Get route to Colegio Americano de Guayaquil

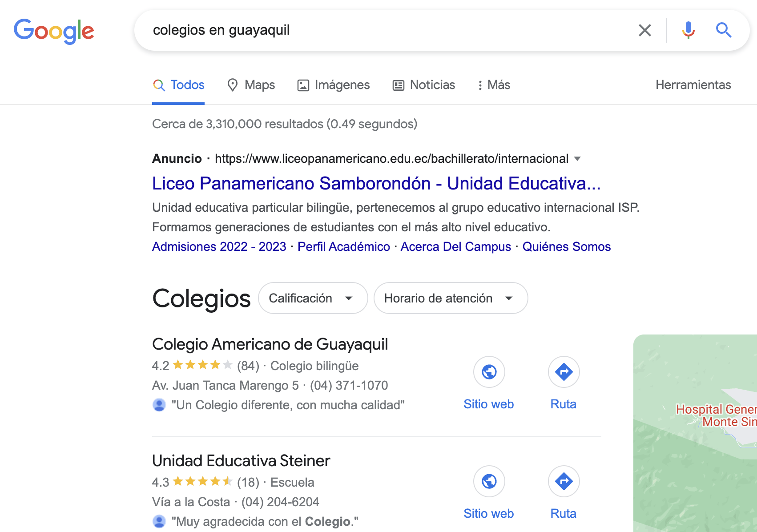tap(564, 372)
